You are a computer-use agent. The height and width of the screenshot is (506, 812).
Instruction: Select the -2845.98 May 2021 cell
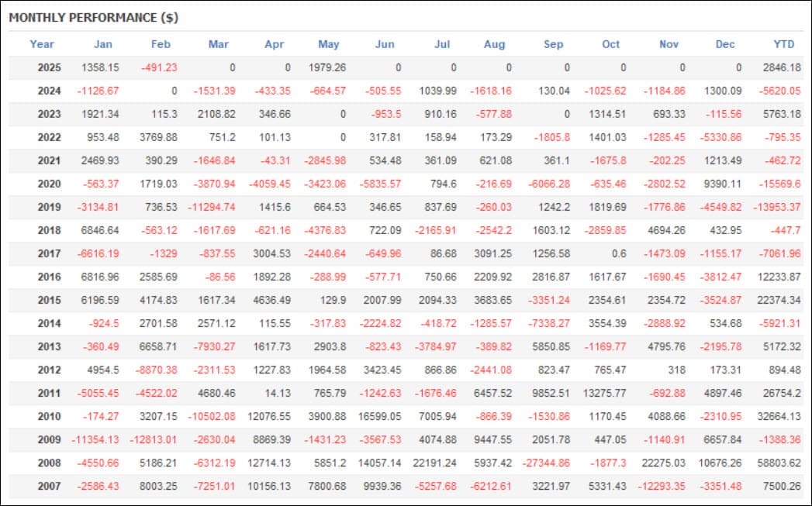pos(325,161)
